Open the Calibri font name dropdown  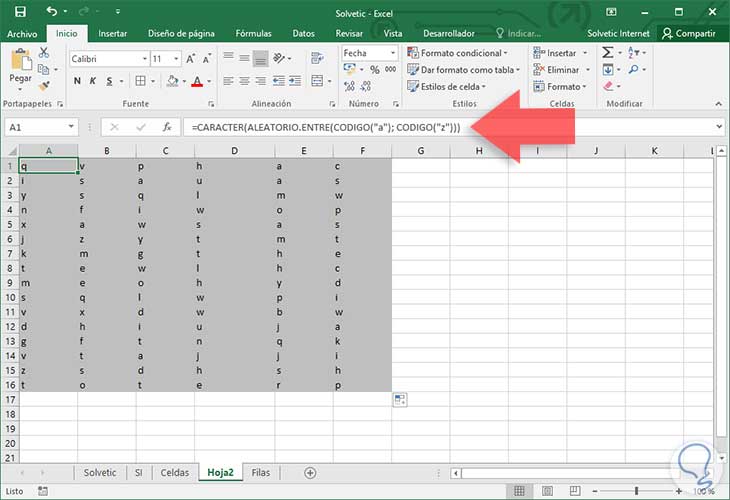click(145, 59)
